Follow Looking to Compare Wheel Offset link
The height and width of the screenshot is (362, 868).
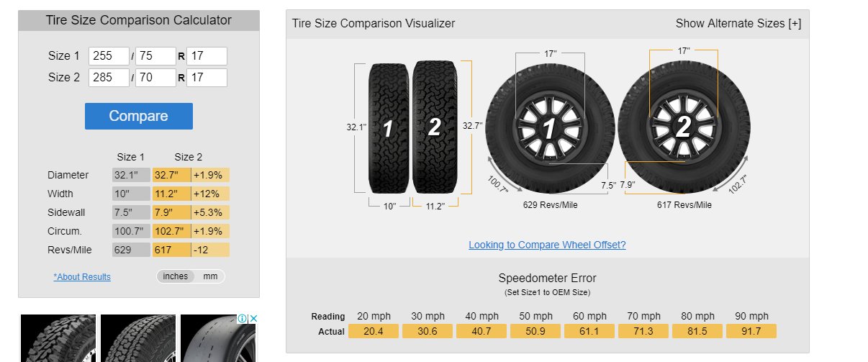point(547,245)
